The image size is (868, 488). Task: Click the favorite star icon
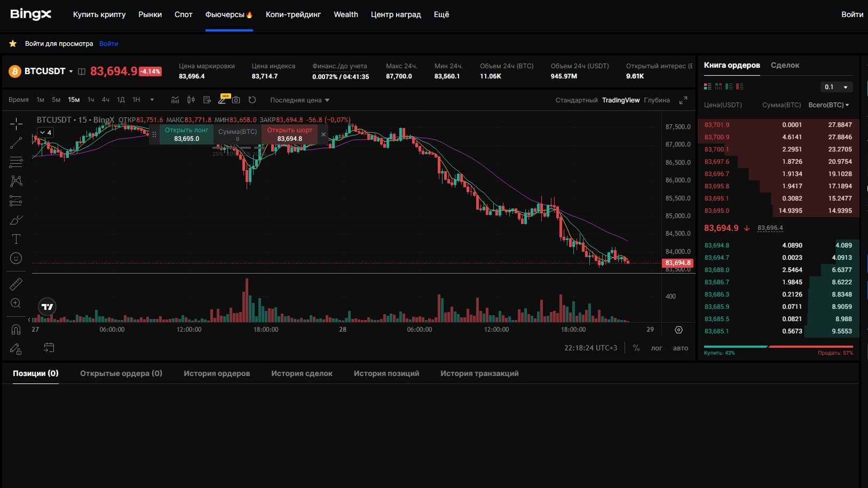coord(13,44)
